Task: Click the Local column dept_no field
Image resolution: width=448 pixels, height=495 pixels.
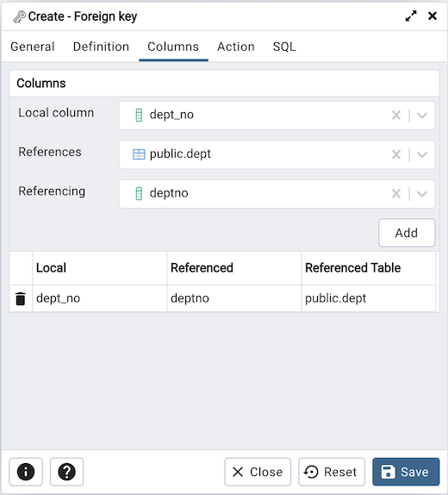Action: pos(277,116)
